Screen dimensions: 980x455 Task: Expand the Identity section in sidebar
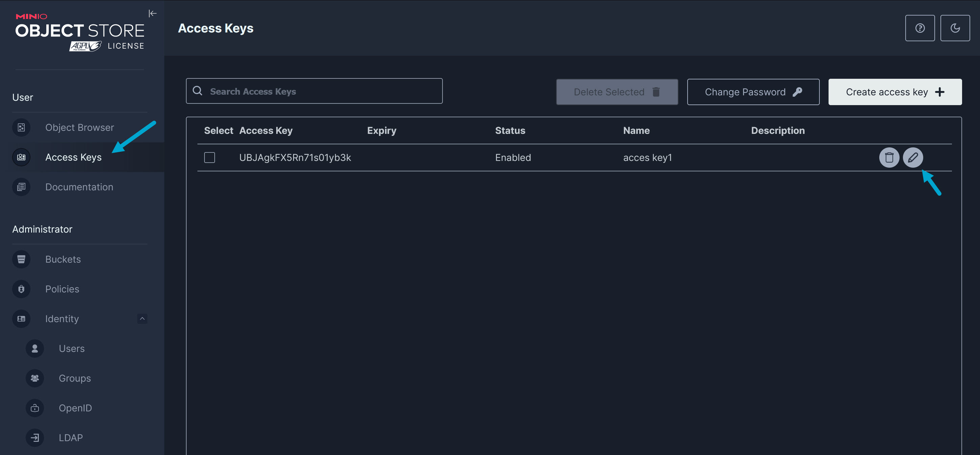pos(142,318)
